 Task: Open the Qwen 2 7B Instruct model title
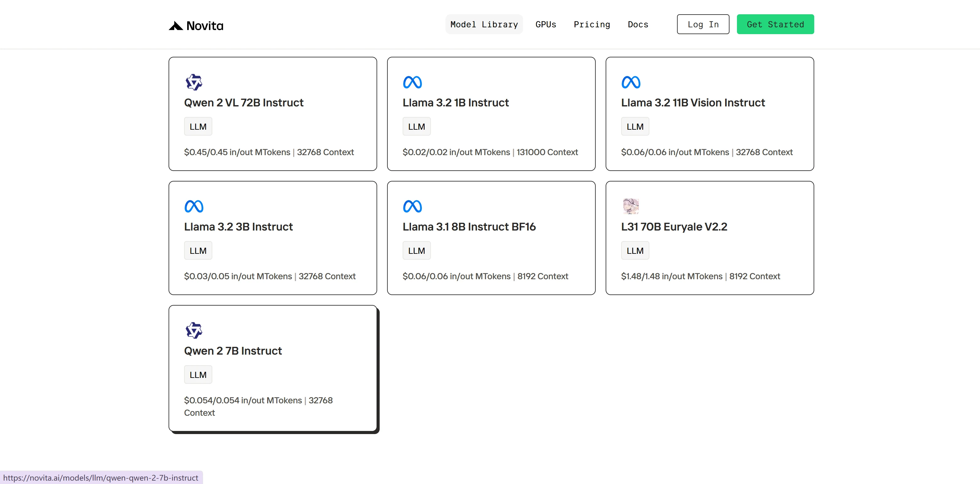233,351
